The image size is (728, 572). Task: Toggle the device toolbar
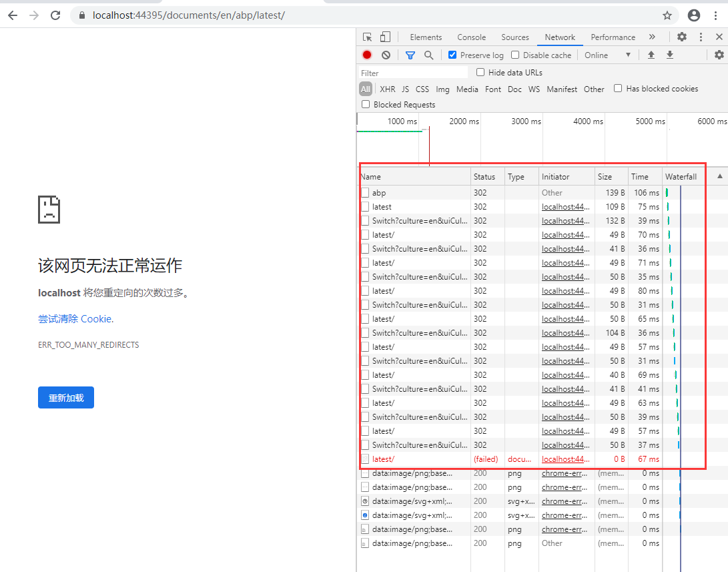(x=386, y=37)
